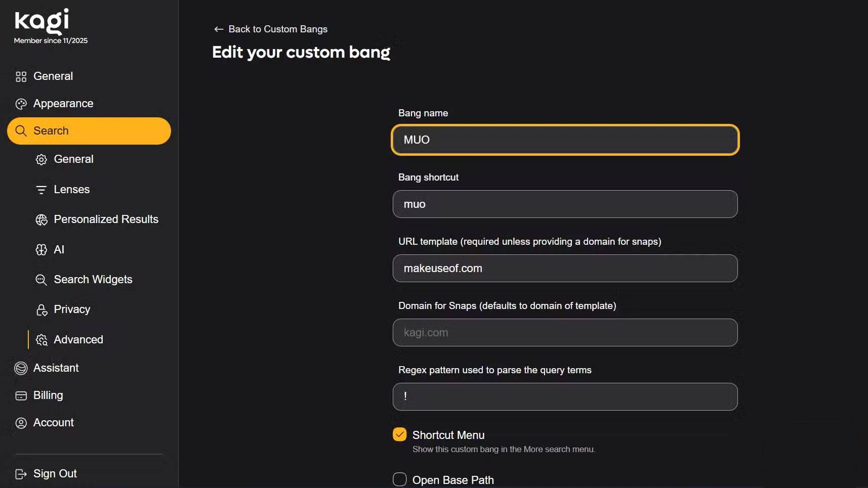The height and width of the screenshot is (488, 868).
Task: Click the back arrow icon
Action: pos(219,29)
